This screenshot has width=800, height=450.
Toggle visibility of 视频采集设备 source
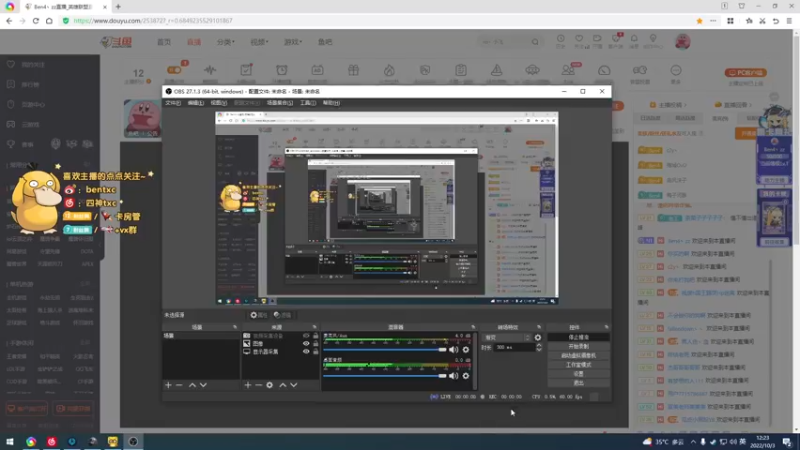[x=306, y=336]
